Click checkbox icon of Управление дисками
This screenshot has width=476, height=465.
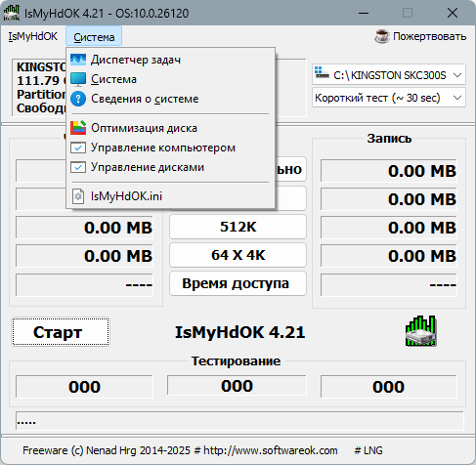pyautogui.click(x=78, y=167)
